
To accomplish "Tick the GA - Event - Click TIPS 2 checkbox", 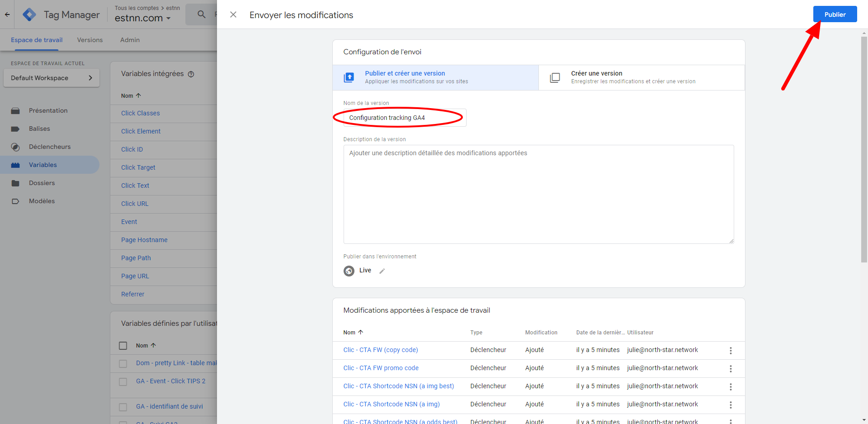I will [x=123, y=381].
